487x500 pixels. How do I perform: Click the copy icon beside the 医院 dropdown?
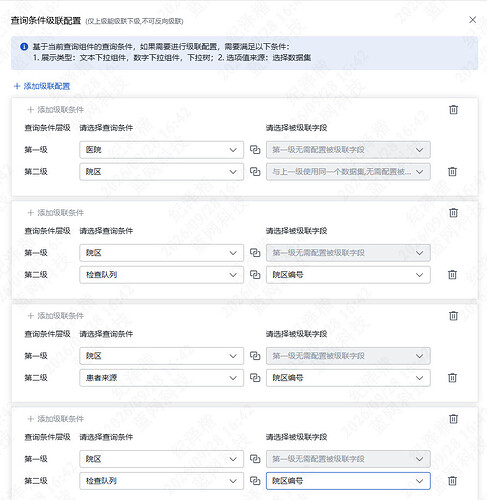[x=255, y=150]
